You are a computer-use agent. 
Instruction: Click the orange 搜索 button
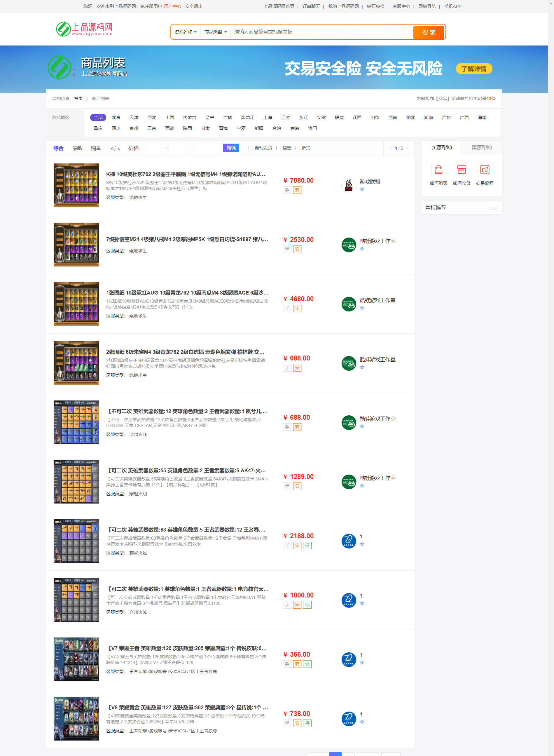pos(429,32)
